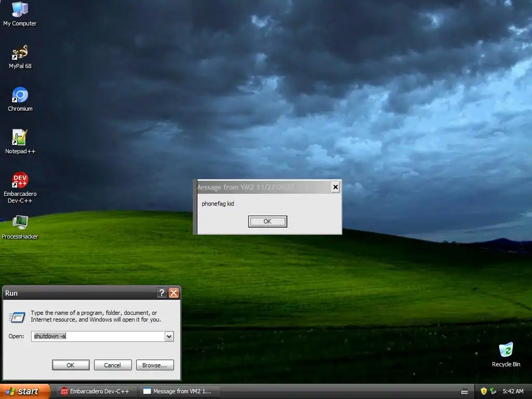
Task: Click the 'phonefag kid' message text
Action: click(218, 204)
